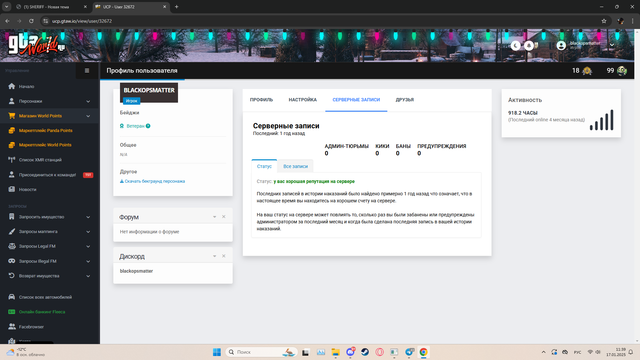Open the notifications bell in header
The height and width of the screenshot is (360, 640).
(x=529, y=46)
